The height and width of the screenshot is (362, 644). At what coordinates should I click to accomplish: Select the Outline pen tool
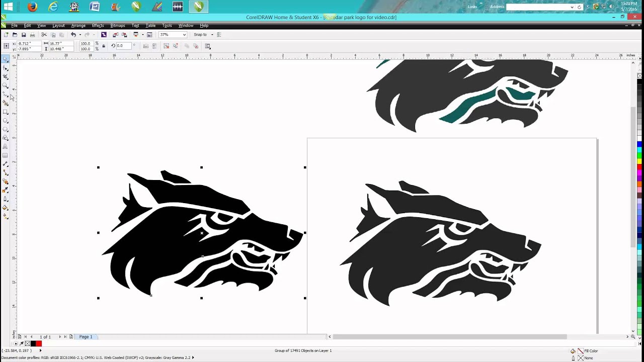coord(6,200)
